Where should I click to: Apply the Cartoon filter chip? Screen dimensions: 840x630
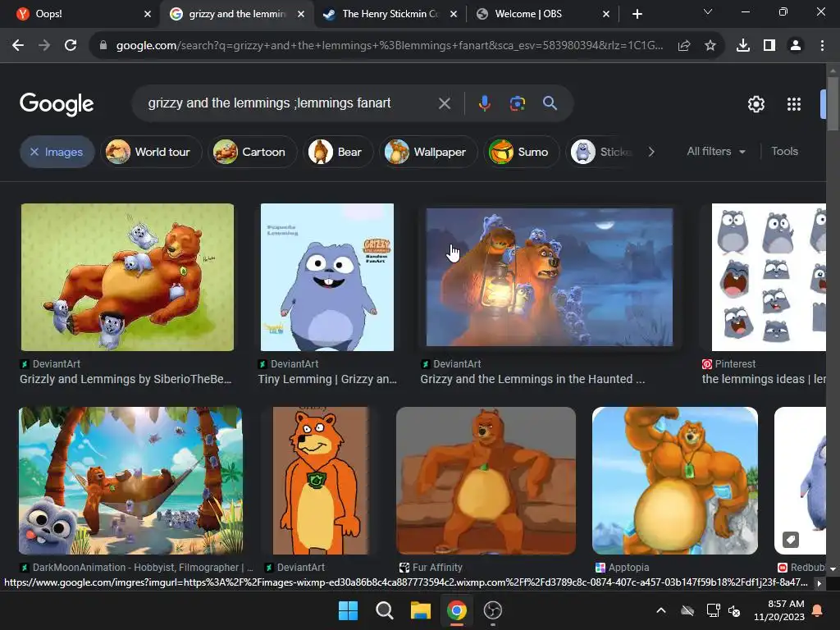point(252,152)
